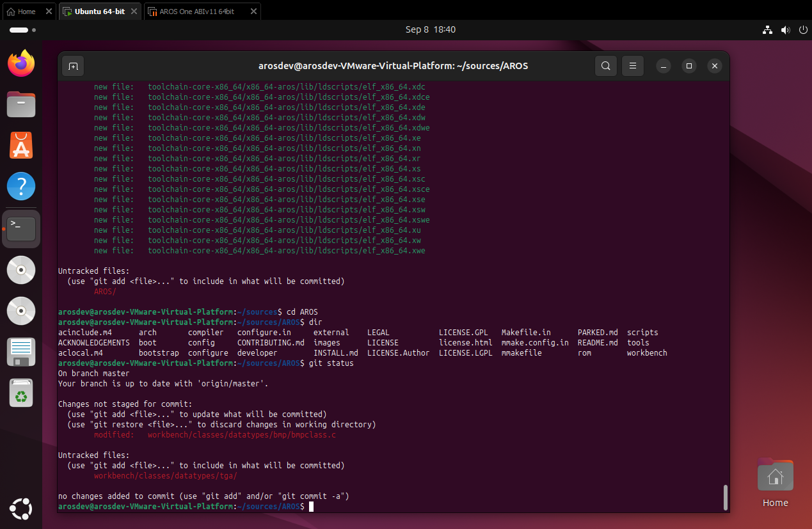Open the Sep 8 18:40 clock menu
The width and height of the screenshot is (812, 529).
point(431,29)
